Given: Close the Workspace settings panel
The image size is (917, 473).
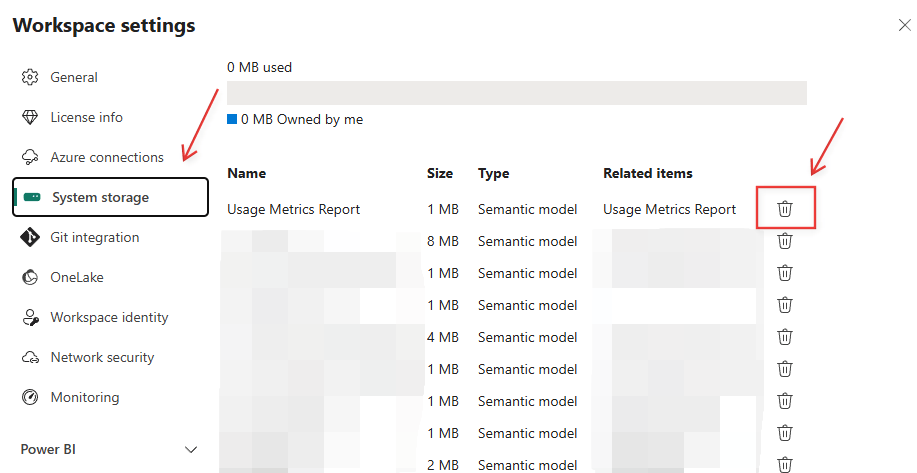Looking at the screenshot, I should tap(904, 25).
